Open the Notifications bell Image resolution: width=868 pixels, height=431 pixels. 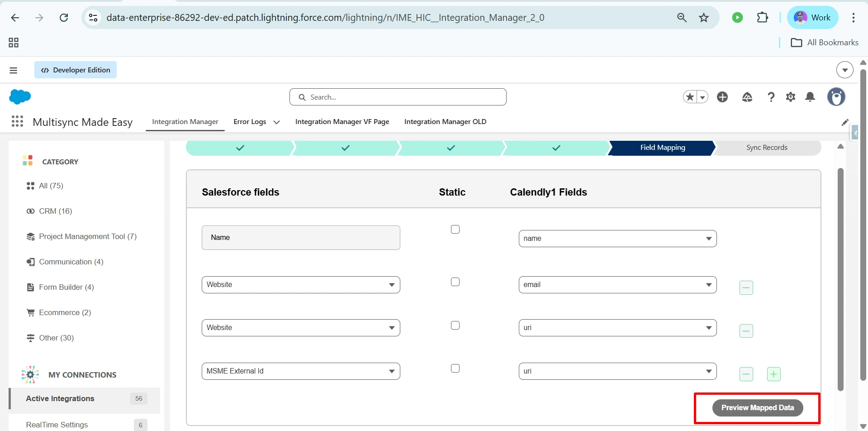tap(810, 97)
